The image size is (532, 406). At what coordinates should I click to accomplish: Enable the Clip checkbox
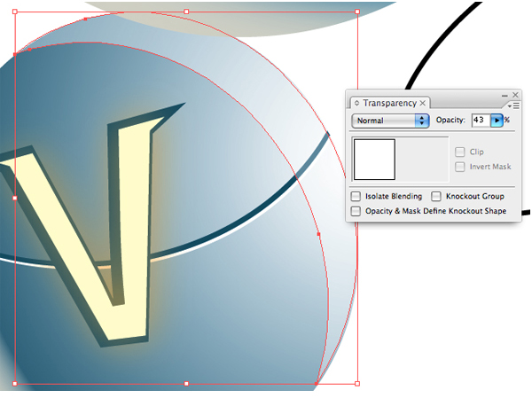(459, 152)
